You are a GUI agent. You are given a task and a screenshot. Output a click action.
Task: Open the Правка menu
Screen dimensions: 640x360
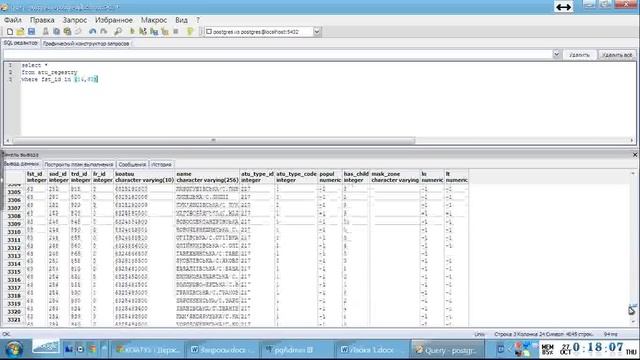(x=42, y=20)
